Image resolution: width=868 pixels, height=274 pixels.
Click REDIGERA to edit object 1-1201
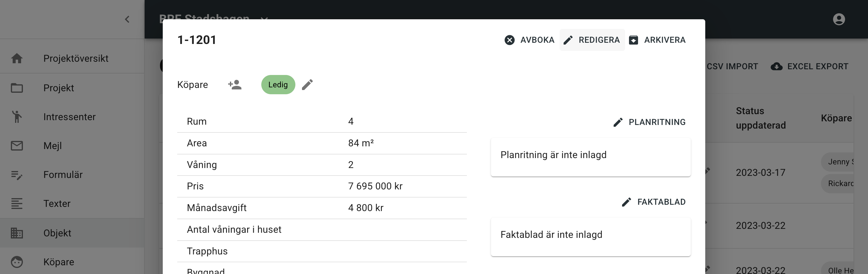click(592, 40)
